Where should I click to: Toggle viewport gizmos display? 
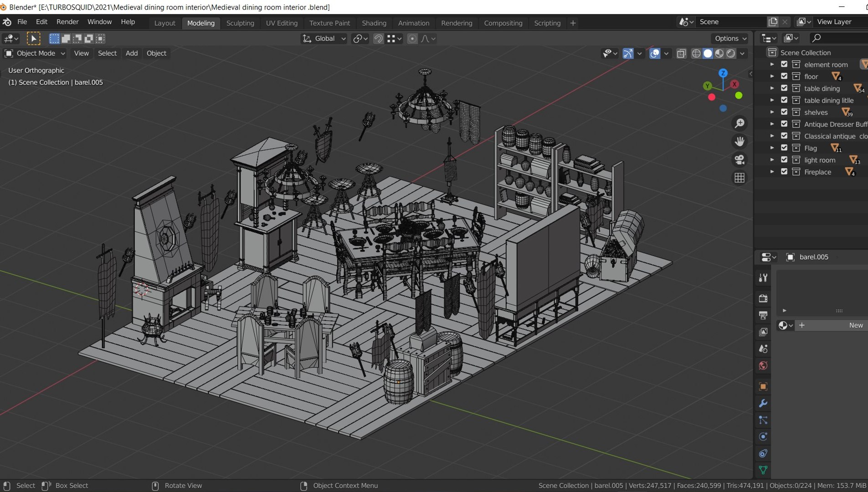628,53
